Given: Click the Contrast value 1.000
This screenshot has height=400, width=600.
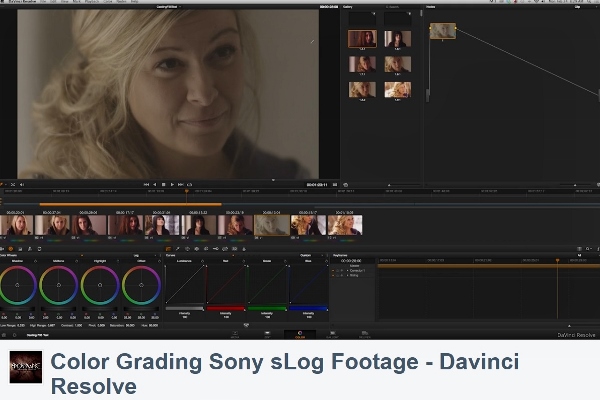Looking at the screenshot, I should 78,325.
